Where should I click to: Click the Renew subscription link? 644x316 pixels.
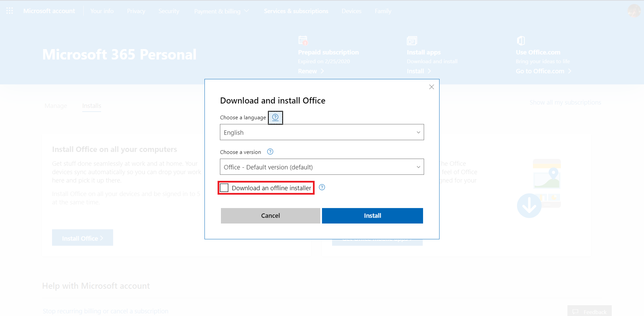tap(311, 71)
